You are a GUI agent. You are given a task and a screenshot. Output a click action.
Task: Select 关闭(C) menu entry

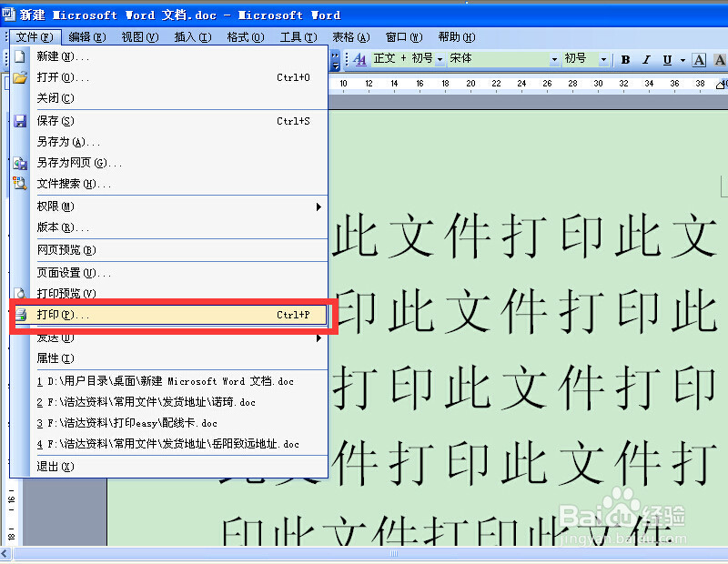pos(169,98)
